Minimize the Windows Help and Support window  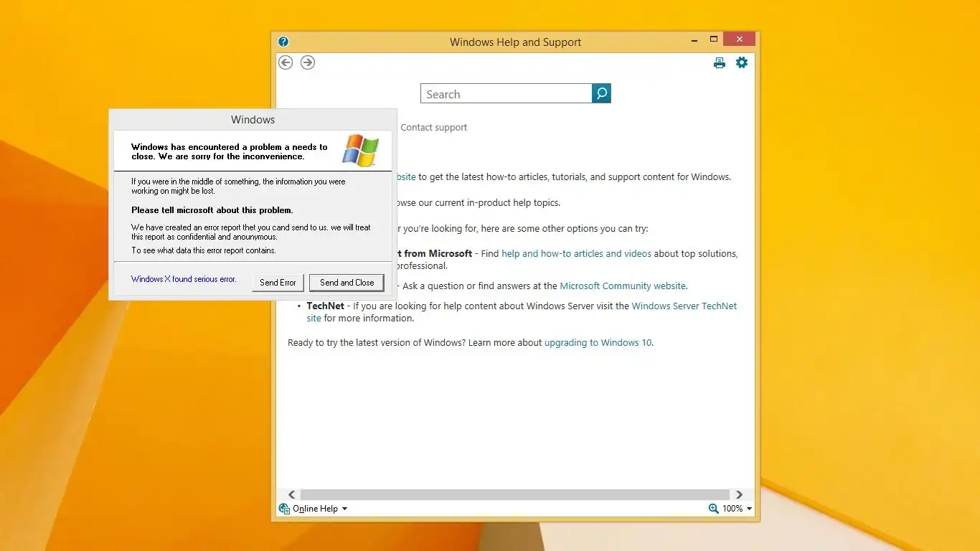point(694,40)
